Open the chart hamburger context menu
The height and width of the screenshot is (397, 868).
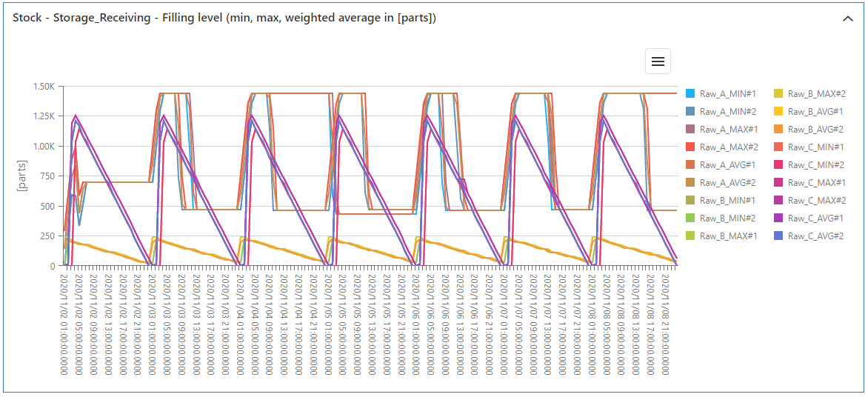click(658, 61)
